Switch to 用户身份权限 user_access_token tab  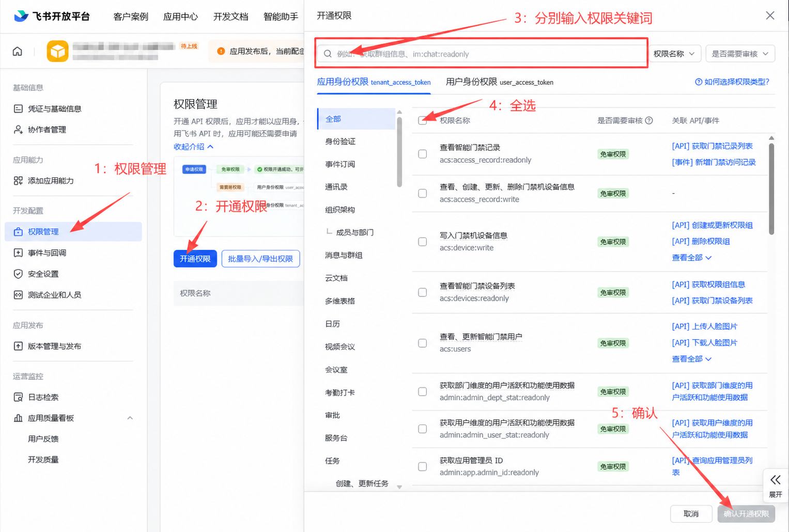pyautogui.click(x=500, y=82)
